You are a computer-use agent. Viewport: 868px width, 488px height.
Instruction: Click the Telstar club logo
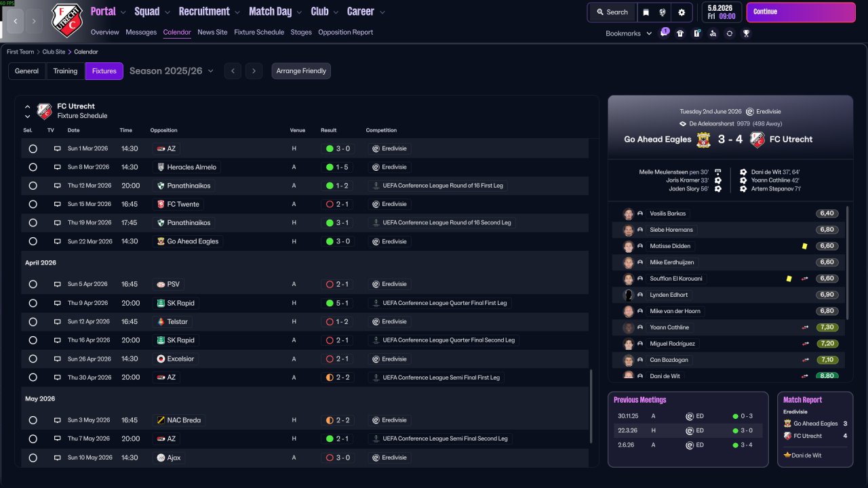coord(161,322)
